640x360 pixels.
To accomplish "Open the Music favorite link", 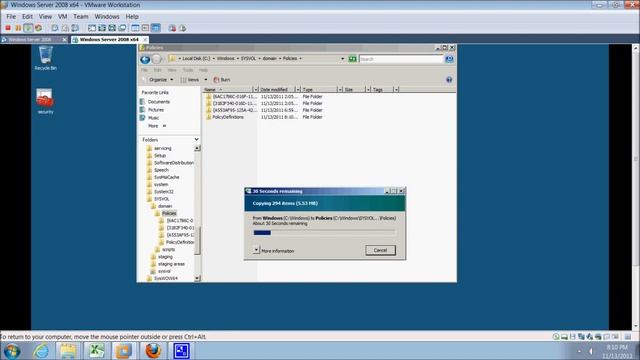I will click(x=149, y=118).
